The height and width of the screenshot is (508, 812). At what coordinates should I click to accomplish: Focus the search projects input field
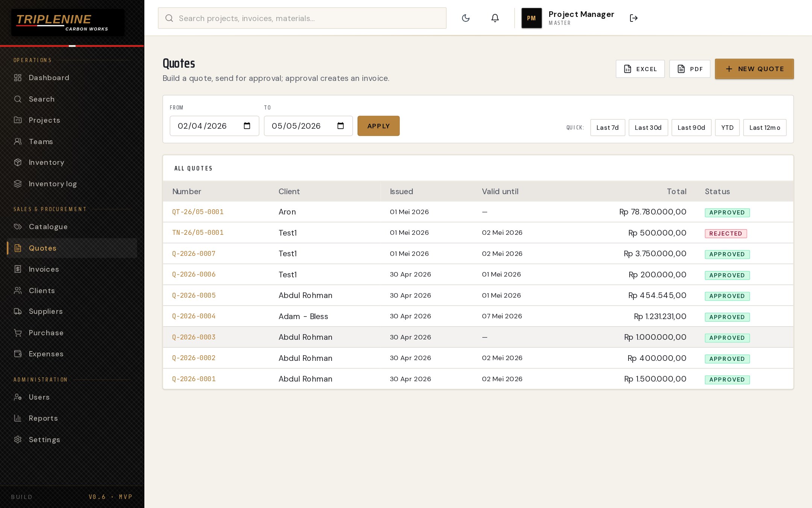(302, 18)
